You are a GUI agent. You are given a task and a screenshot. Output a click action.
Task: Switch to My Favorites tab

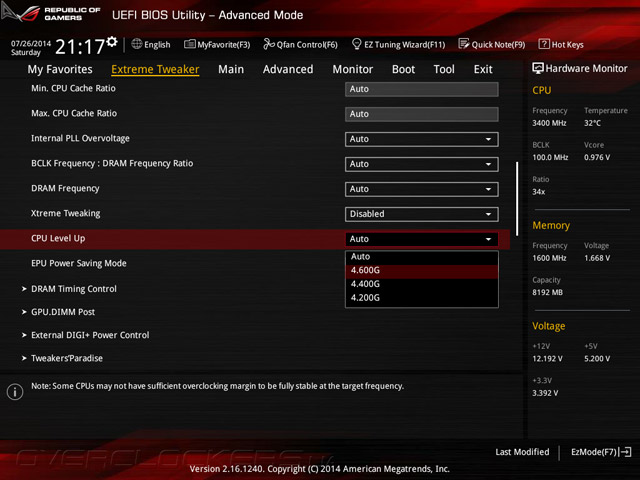click(x=60, y=69)
